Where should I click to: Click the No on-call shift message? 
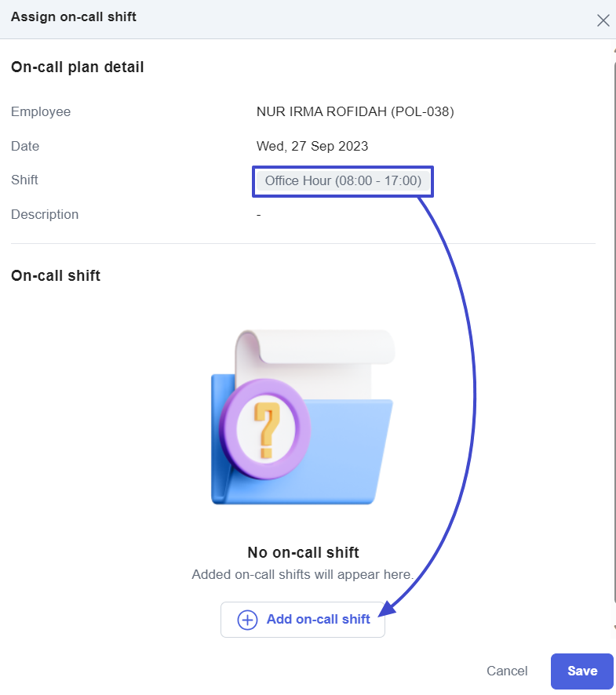[303, 552]
